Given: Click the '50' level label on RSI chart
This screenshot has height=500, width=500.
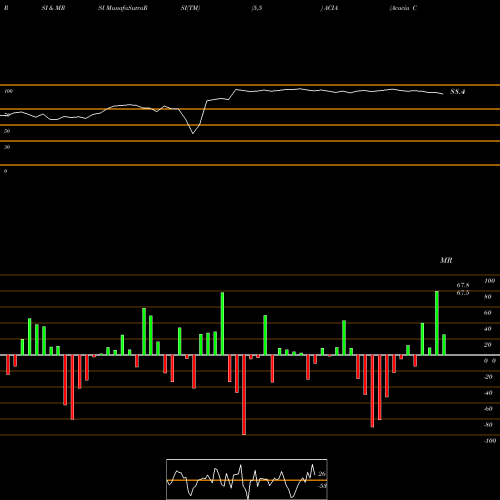Looking at the screenshot, I should point(7,131).
